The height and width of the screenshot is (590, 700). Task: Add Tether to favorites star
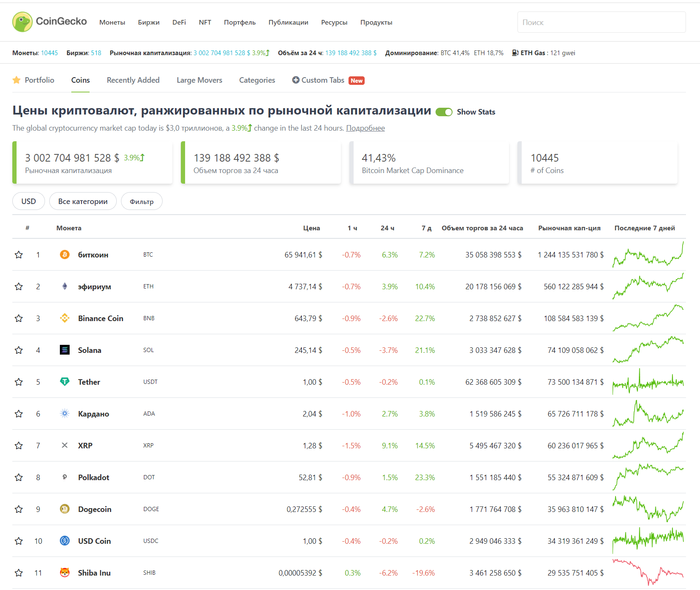19,382
